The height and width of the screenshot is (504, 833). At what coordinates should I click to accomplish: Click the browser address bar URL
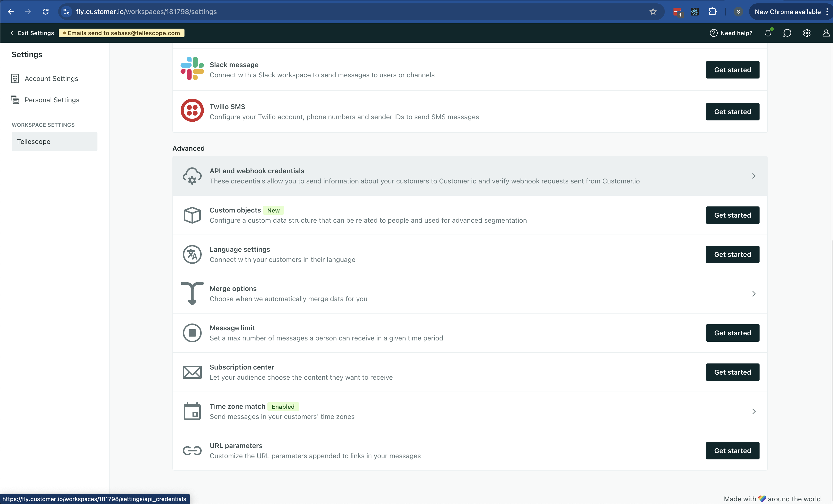[x=146, y=12]
